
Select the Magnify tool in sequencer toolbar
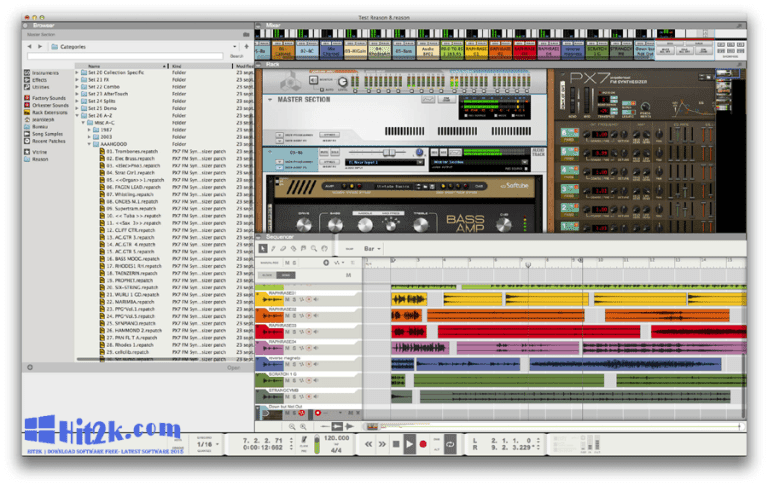click(x=314, y=249)
